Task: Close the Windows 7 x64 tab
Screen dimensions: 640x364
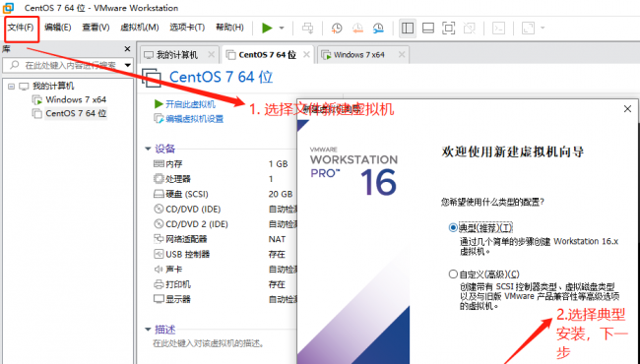Action: (x=402, y=54)
